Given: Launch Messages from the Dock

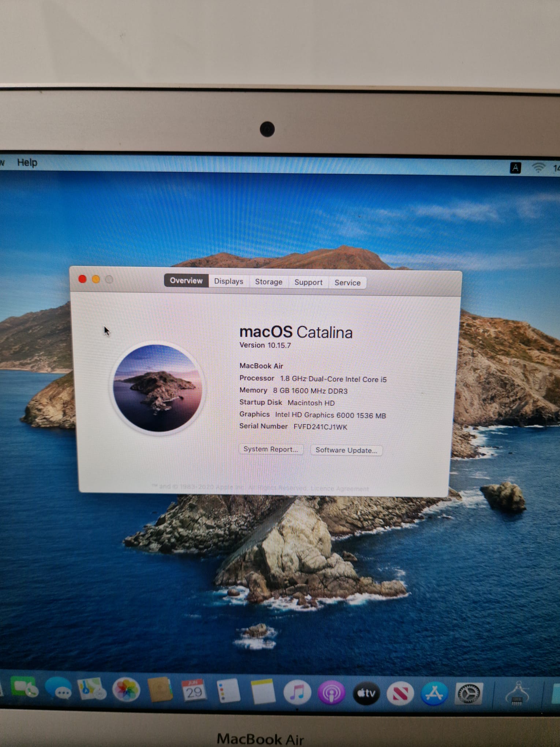Looking at the screenshot, I should [58, 689].
